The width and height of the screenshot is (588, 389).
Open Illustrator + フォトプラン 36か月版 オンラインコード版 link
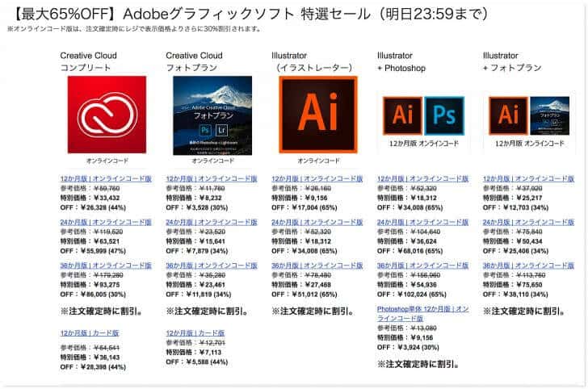[529, 266]
